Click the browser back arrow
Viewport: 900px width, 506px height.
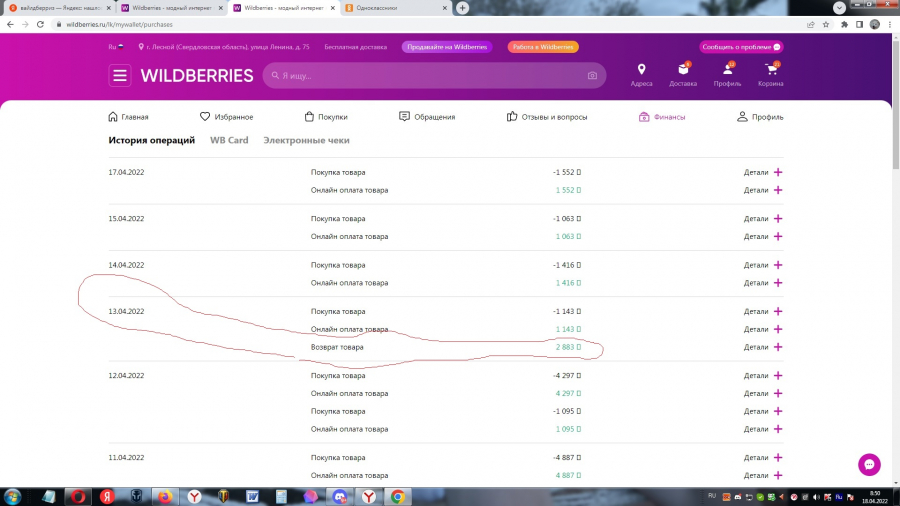pyautogui.click(x=10, y=25)
